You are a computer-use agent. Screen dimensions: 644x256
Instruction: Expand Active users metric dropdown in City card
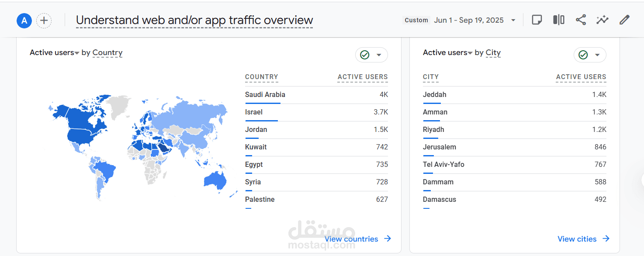pos(470,53)
